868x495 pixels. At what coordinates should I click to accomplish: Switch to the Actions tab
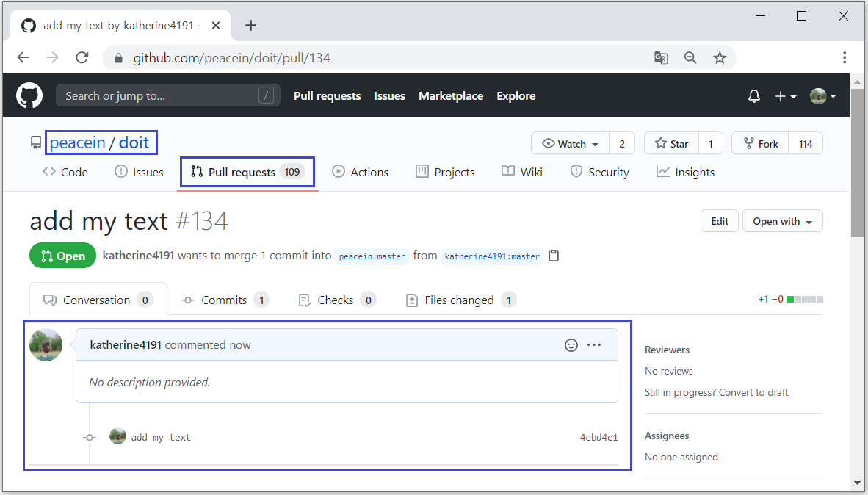[x=361, y=172]
